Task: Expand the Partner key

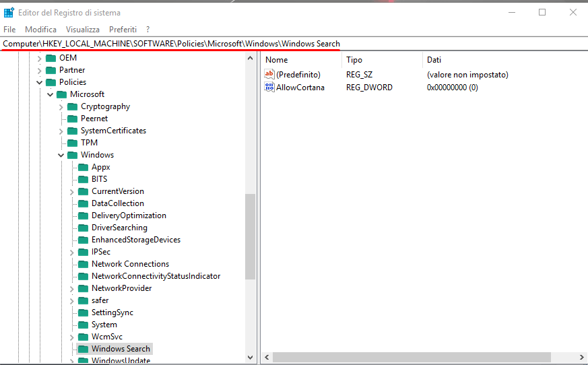Action: pyautogui.click(x=39, y=71)
